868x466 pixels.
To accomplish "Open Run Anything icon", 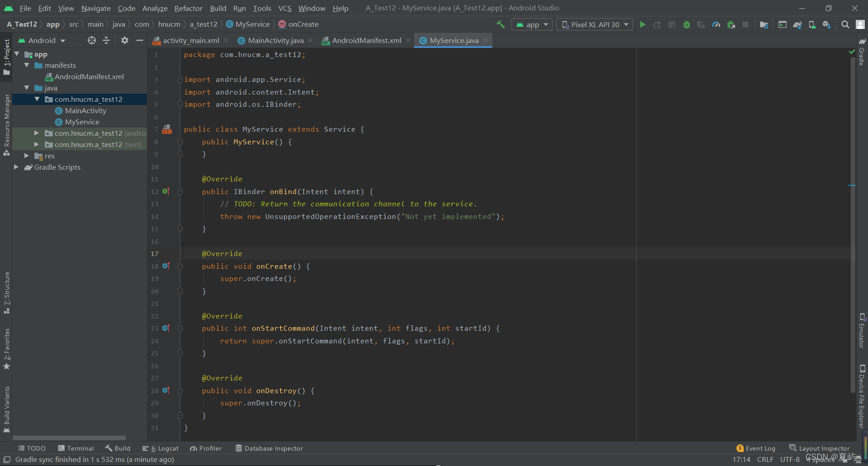I will [783, 24].
